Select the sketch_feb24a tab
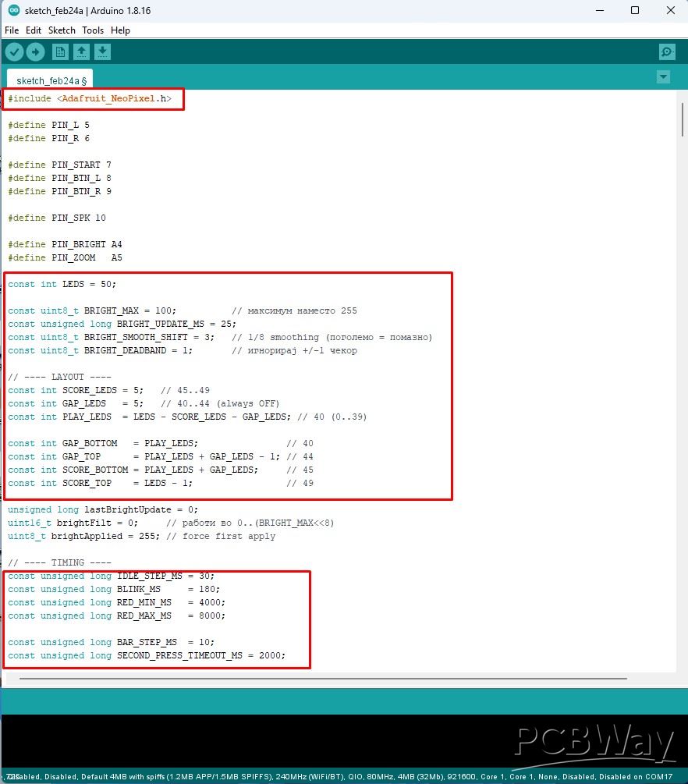Screen dimensions: 688x784 point(51,80)
